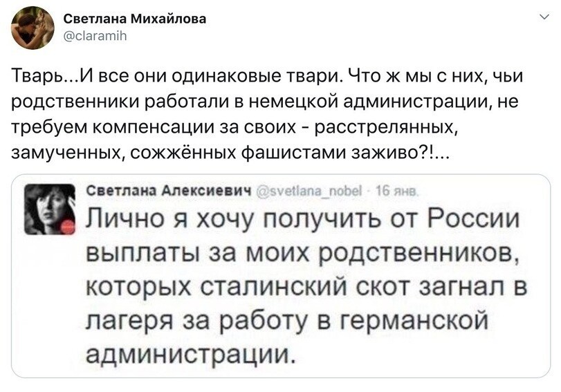
Task: Open the @claramih handle link
Action: coord(95,36)
